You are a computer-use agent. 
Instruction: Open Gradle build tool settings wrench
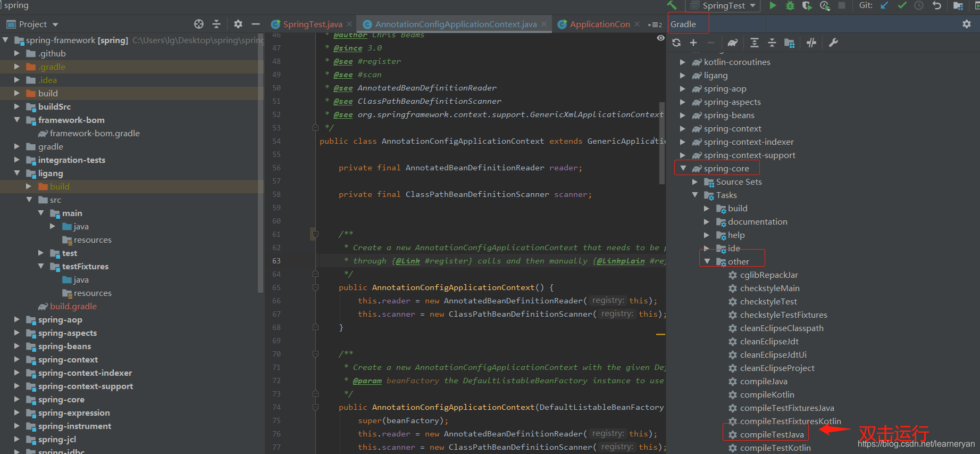(x=833, y=43)
